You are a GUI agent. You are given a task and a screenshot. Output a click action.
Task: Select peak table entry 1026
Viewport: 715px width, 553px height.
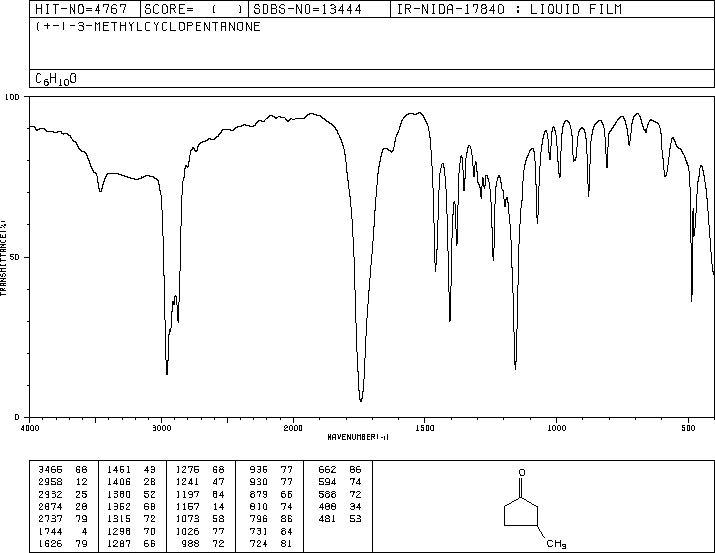tap(187, 532)
